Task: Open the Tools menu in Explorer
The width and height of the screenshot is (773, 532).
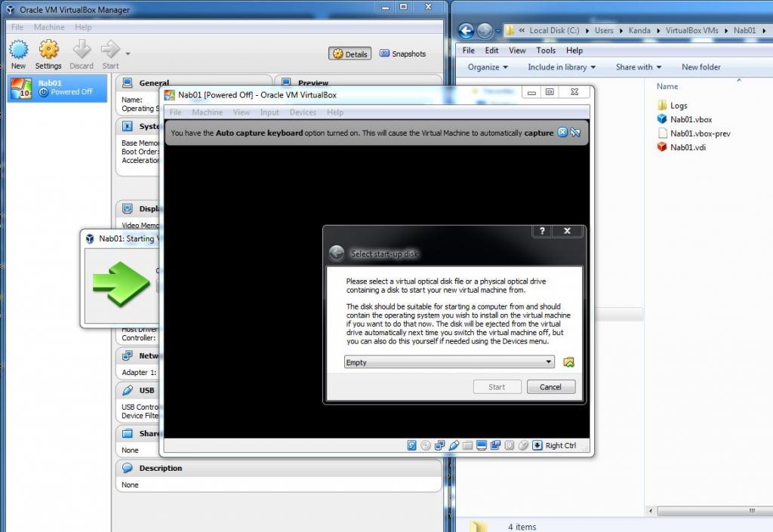Action: click(546, 51)
